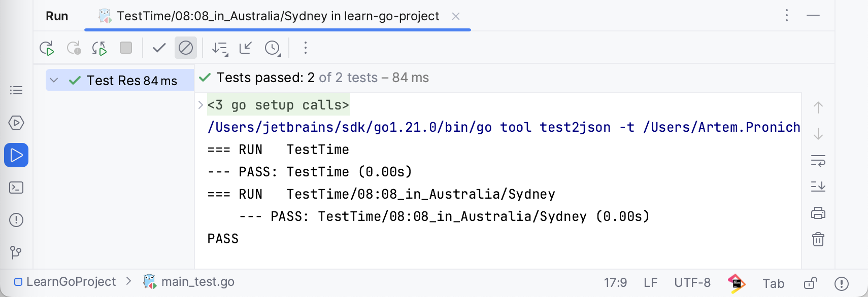This screenshot has width=868, height=297.
Task: Toggle Show Passed tests checkmark
Action: pyautogui.click(x=159, y=48)
